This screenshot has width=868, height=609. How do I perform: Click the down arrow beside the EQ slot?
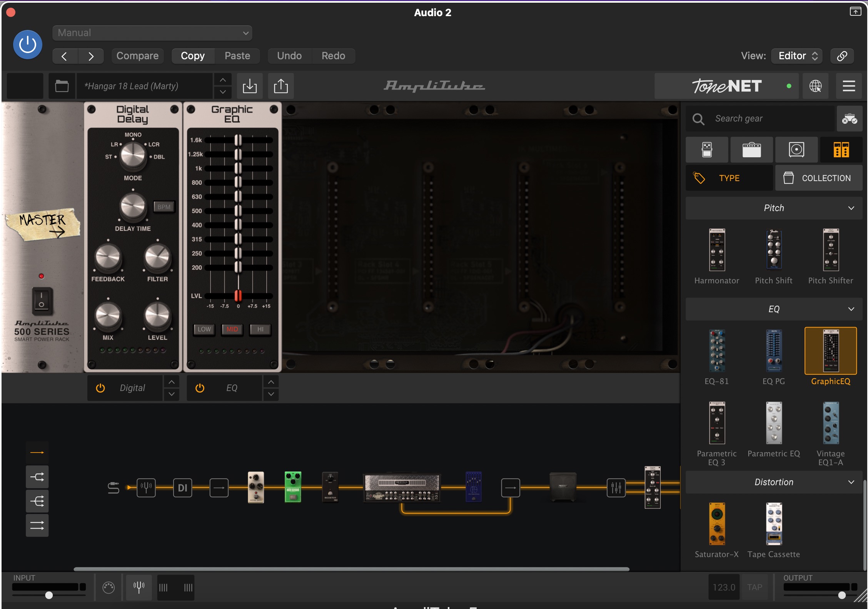click(271, 394)
